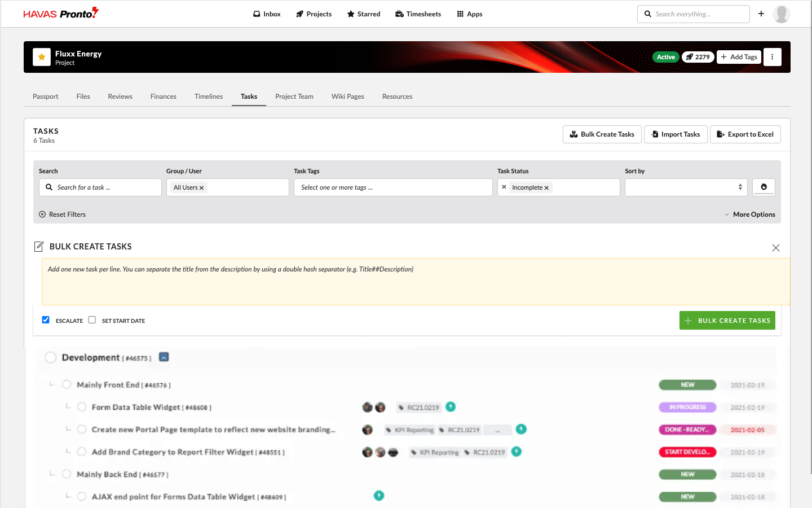The height and width of the screenshot is (508, 812).
Task: Click the 2279 rocket badge
Action: 698,57
